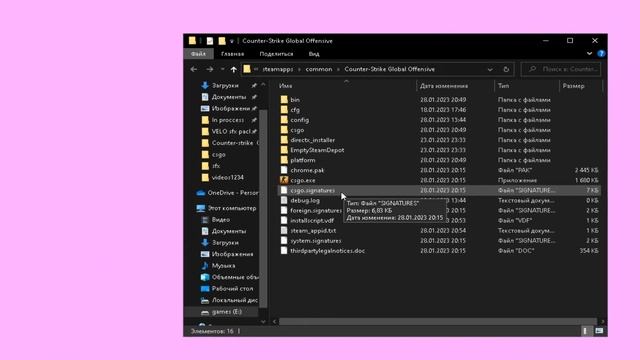Switch to details view in status bar
This screenshot has width=640, height=360.
tap(585, 331)
